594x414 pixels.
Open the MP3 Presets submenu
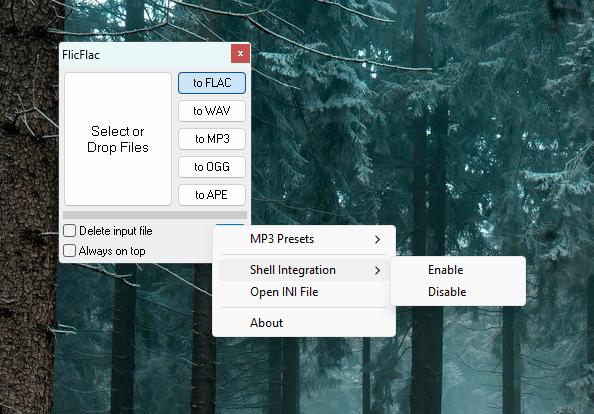click(x=304, y=239)
